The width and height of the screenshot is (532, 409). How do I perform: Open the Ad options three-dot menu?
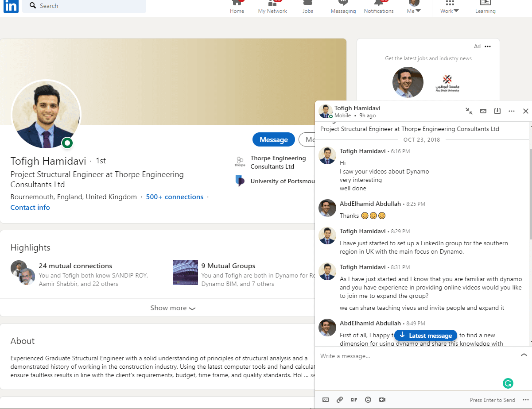[488, 46]
